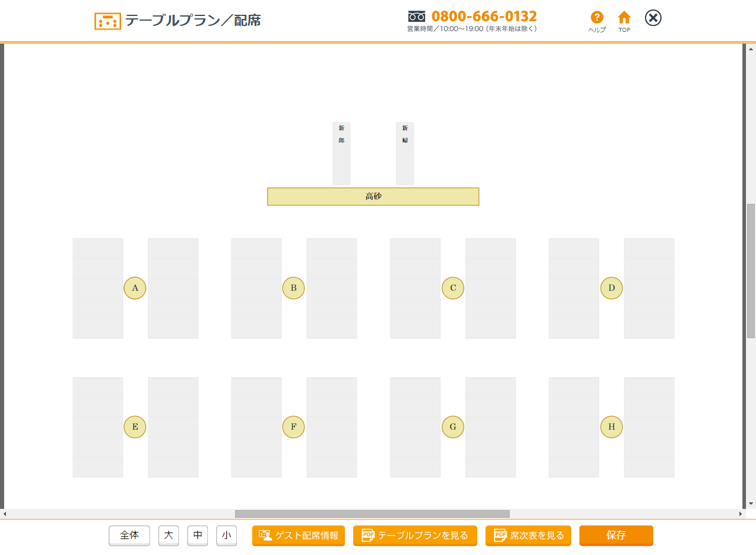Image resolution: width=756 pixels, height=555 pixels.
Task: Open ゲスト配席情報 guest seating info
Action: point(299,535)
